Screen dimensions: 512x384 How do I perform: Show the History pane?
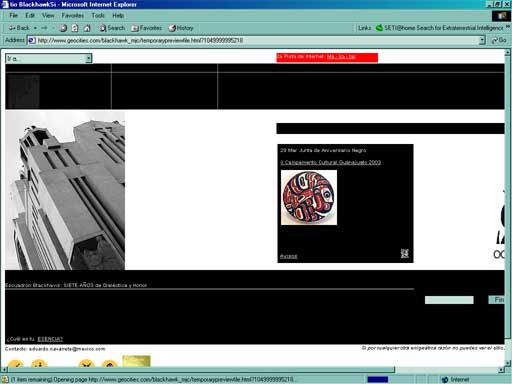tap(181, 28)
